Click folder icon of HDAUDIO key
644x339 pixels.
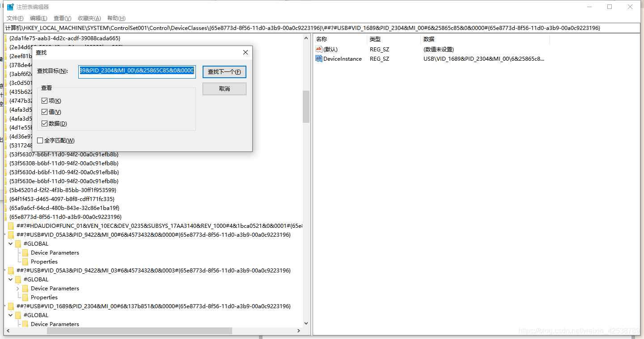tap(11, 226)
